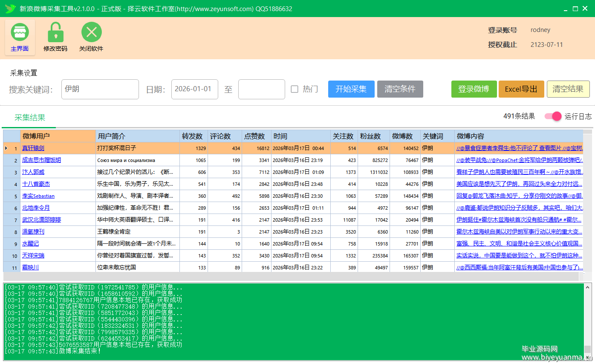Sort by 点赞数 column header

(x=256, y=136)
